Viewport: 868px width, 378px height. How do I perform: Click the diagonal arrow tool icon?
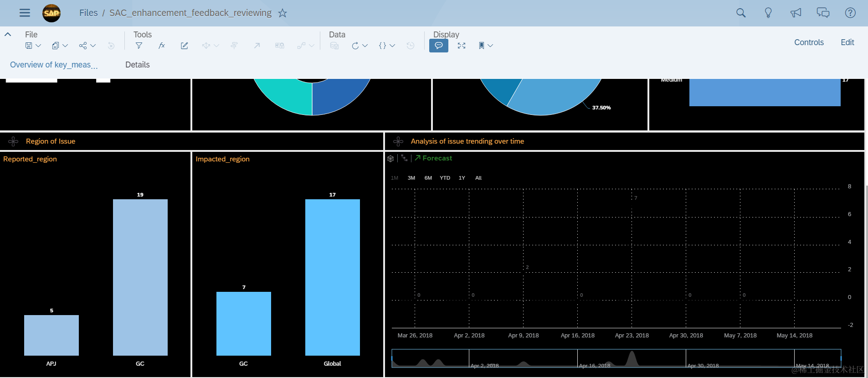tap(257, 46)
